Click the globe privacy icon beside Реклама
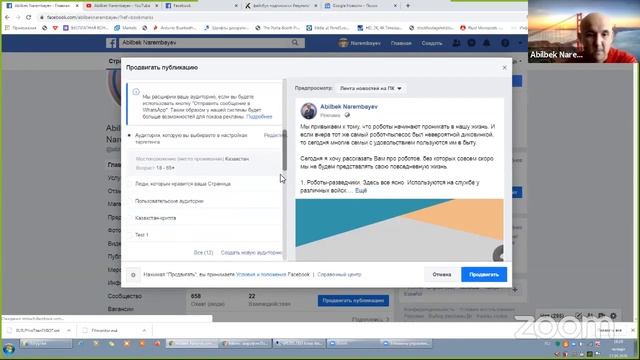 click(x=347, y=115)
